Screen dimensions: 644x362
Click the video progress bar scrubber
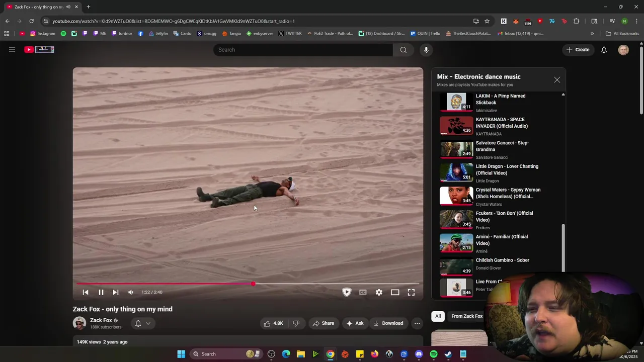point(253,284)
